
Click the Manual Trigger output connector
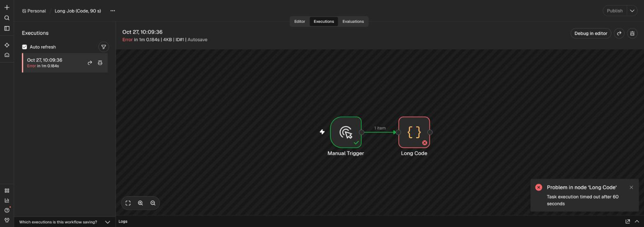pyautogui.click(x=361, y=132)
